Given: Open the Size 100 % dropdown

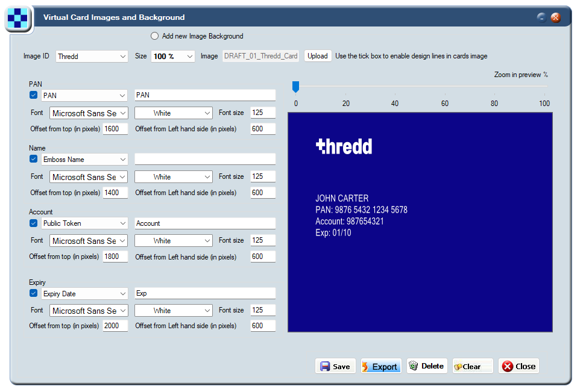Looking at the screenshot, I should tap(173, 57).
